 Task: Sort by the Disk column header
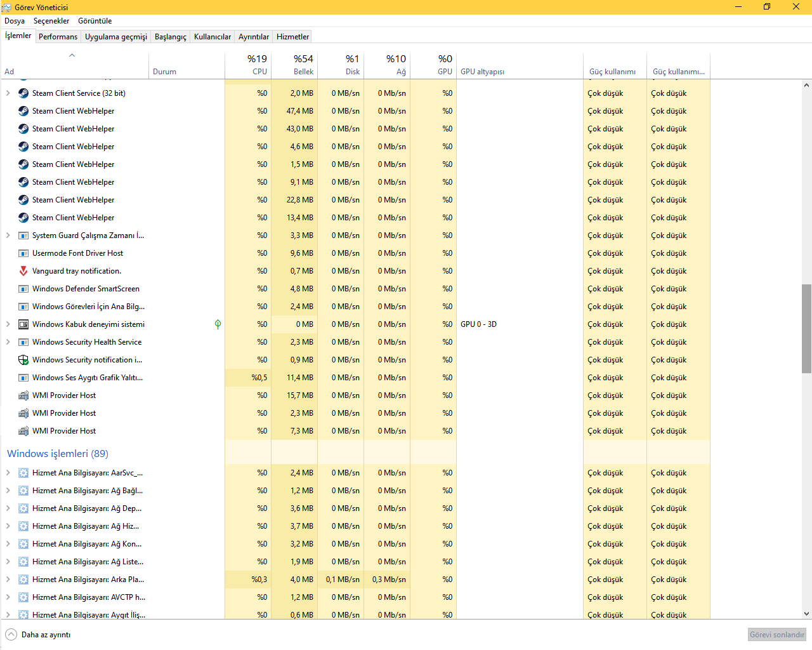click(341, 65)
